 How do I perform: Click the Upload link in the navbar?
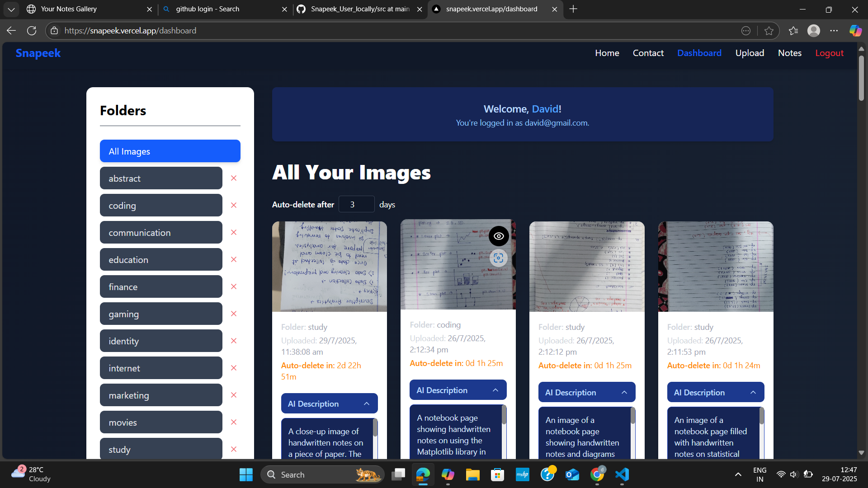point(749,53)
